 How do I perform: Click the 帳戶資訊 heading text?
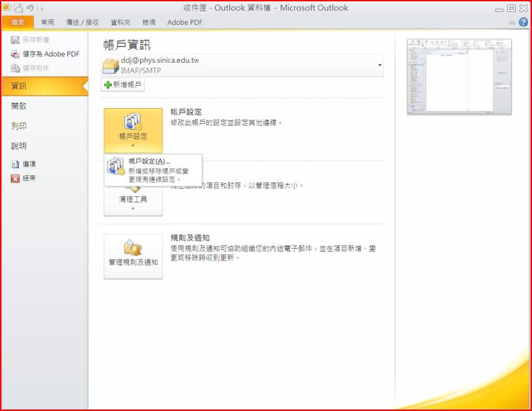(127, 45)
